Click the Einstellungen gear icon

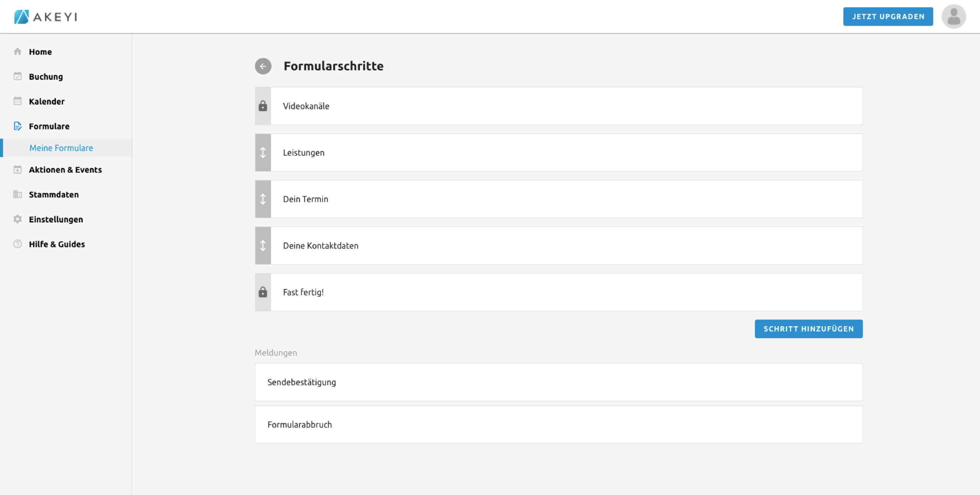18,219
